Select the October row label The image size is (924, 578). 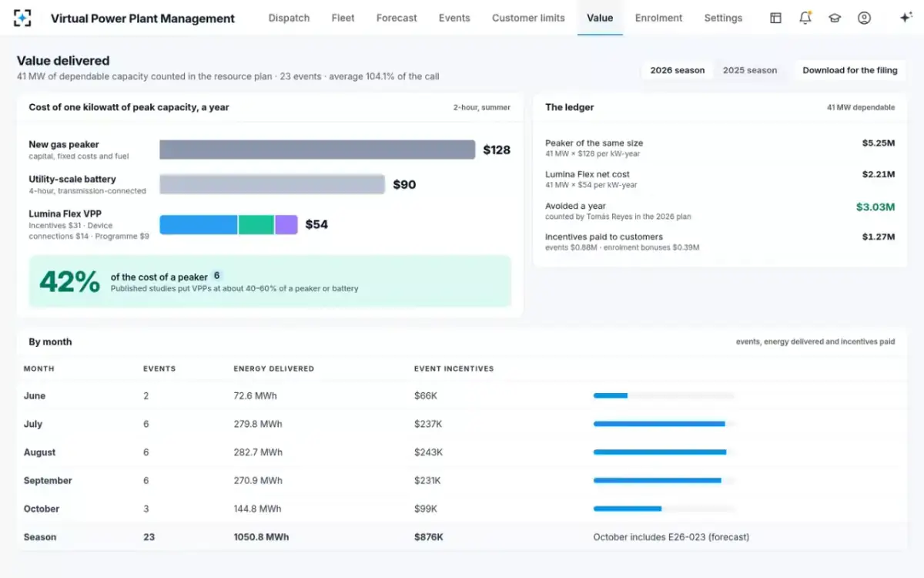point(42,509)
